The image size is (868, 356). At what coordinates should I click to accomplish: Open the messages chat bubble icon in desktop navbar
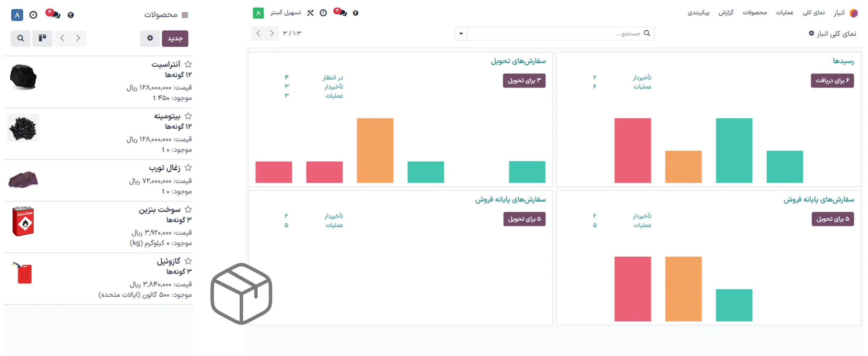coord(340,13)
